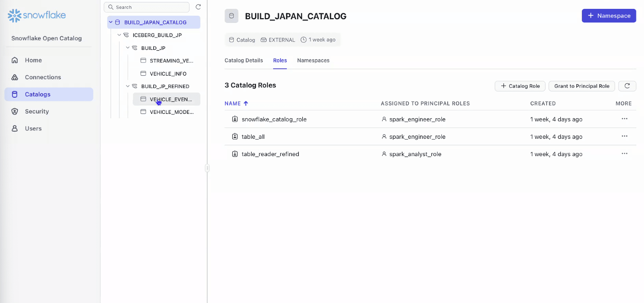644x303 pixels.
Task: Select the BUILD_JP_REFINED tree item
Action: pyautogui.click(x=165, y=86)
